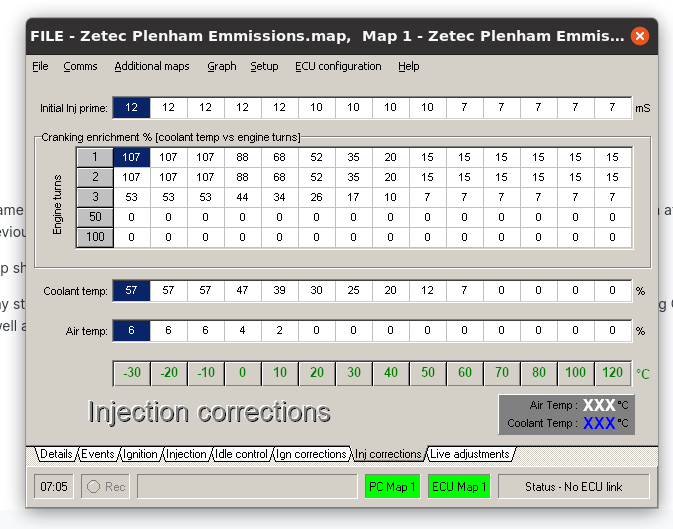Open the Graph menu
This screenshot has width=673, height=529.
[222, 66]
